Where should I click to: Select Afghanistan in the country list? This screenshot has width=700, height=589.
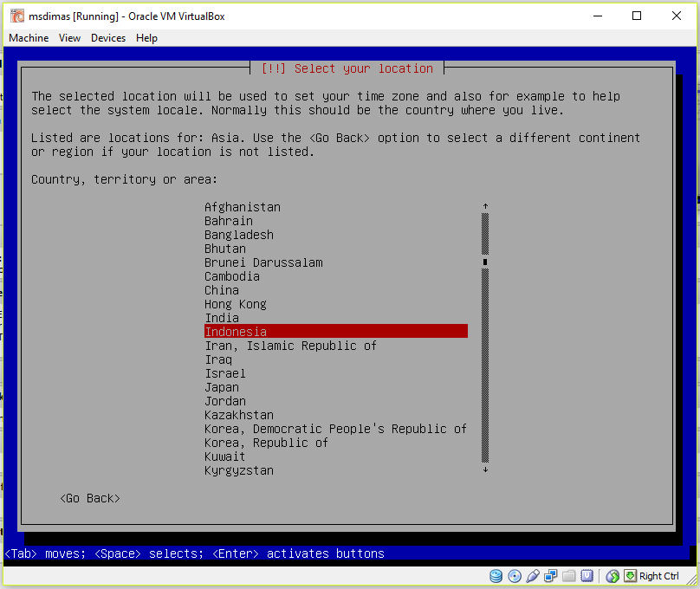tap(243, 207)
